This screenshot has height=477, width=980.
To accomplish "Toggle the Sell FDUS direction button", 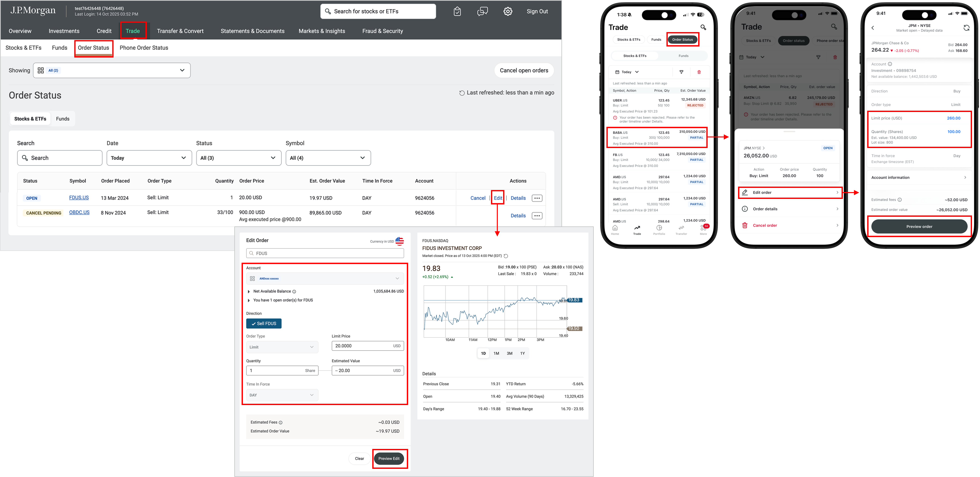I will click(x=264, y=323).
